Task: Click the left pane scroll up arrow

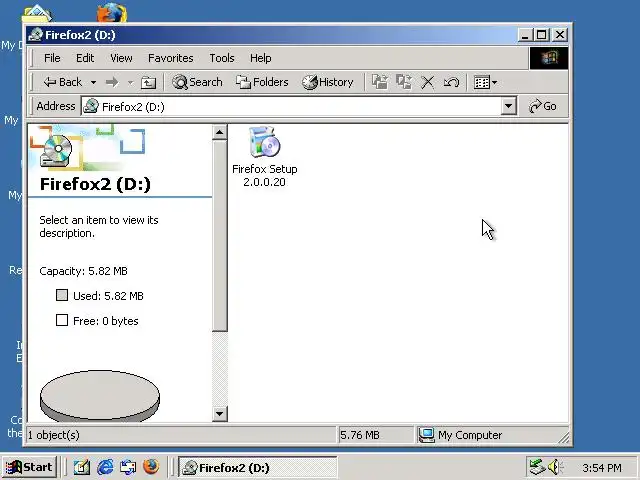Action: click(x=220, y=132)
